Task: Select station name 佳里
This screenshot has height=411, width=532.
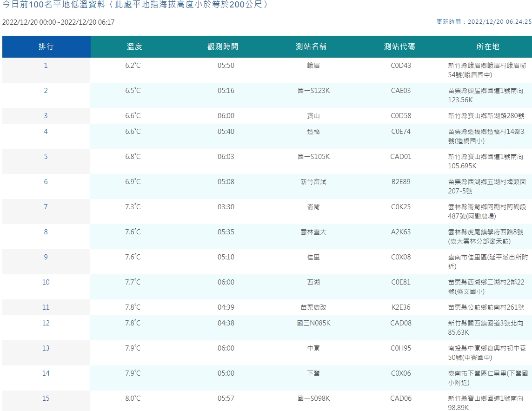Action: click(313, 257)
